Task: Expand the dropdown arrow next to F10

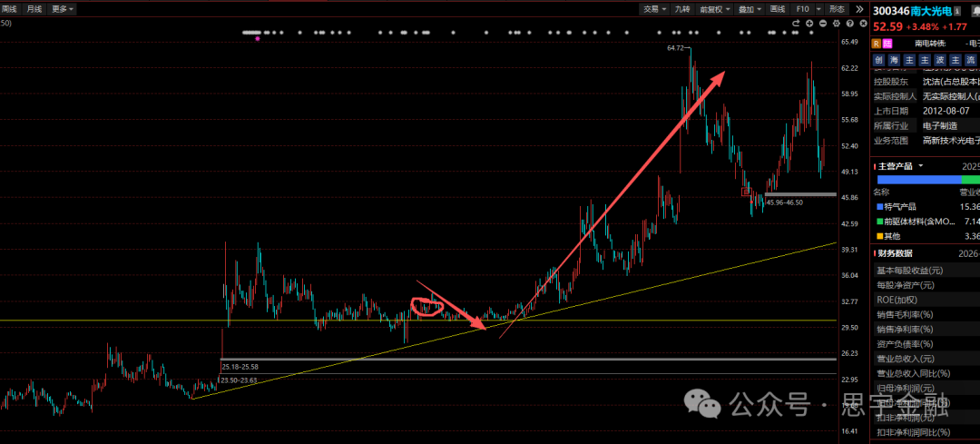Action: 818,9
